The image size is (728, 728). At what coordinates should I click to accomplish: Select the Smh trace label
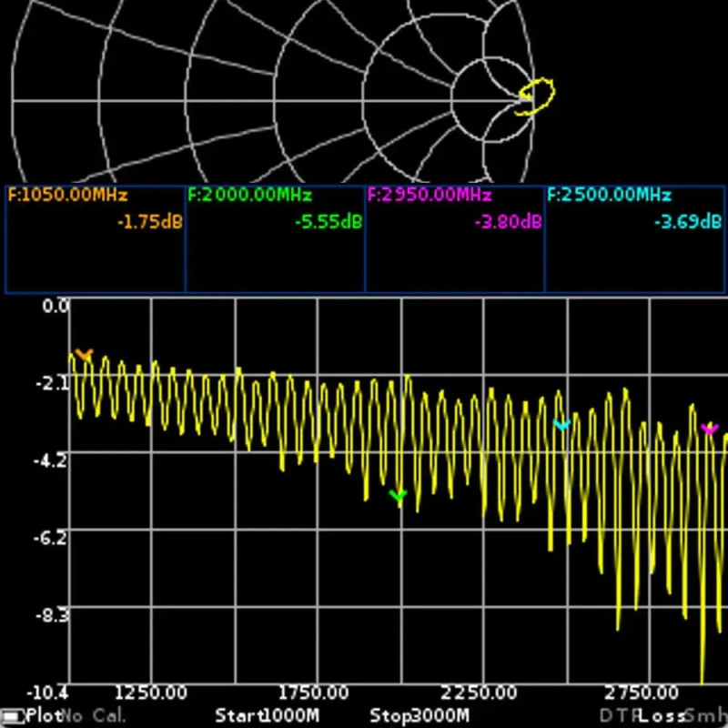click(x=706, y=716)
